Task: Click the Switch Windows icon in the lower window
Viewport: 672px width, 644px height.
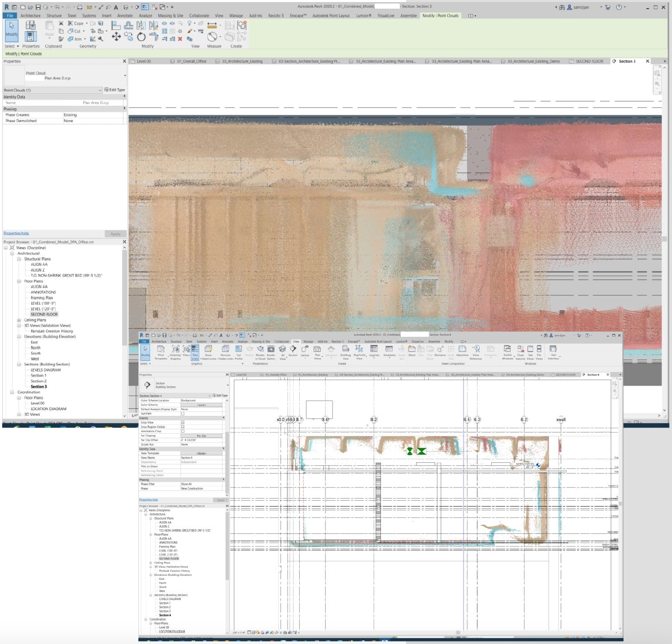Action: click(x=508, y=352)
